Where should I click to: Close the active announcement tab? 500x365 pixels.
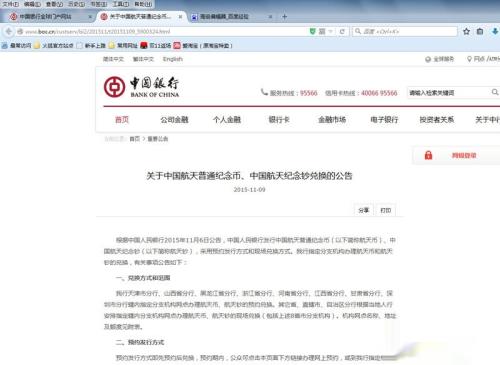180,16
